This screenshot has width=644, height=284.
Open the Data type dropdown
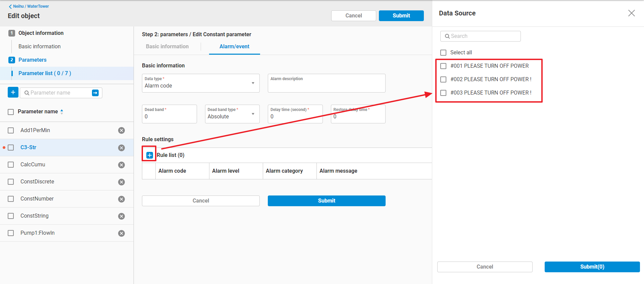click(x=201, y=83)
